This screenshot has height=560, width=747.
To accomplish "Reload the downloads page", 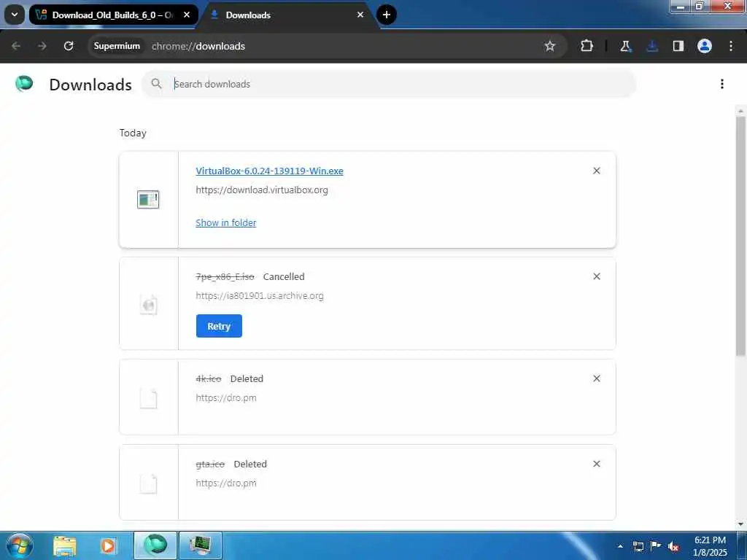I will (x=69, y=46).
